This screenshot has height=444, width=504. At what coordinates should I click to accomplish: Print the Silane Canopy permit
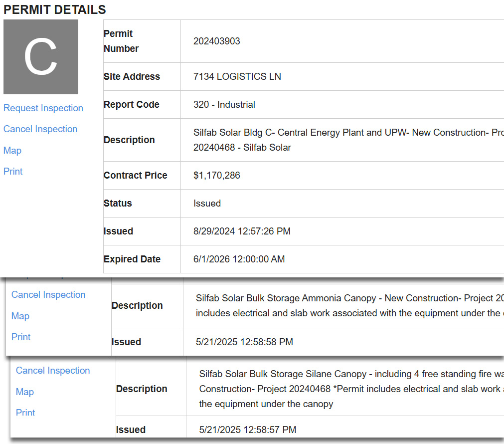pyautogui.click(x=25, y=413)
